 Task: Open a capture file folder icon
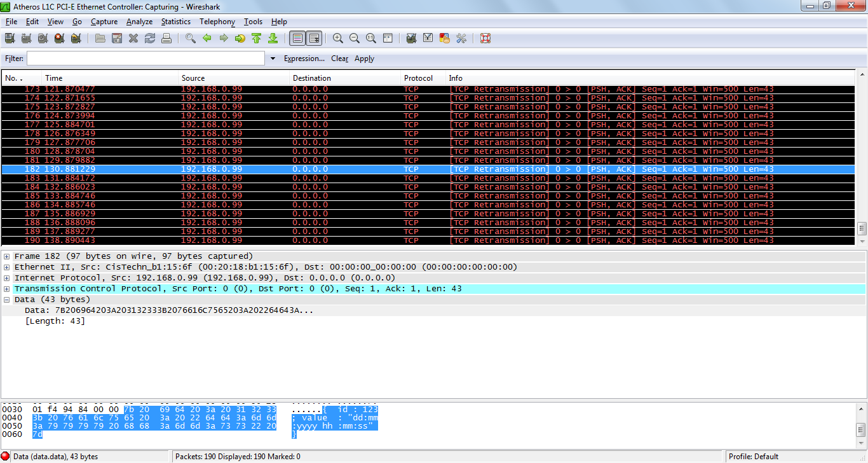pyautogui.click(x=100, y=38)
